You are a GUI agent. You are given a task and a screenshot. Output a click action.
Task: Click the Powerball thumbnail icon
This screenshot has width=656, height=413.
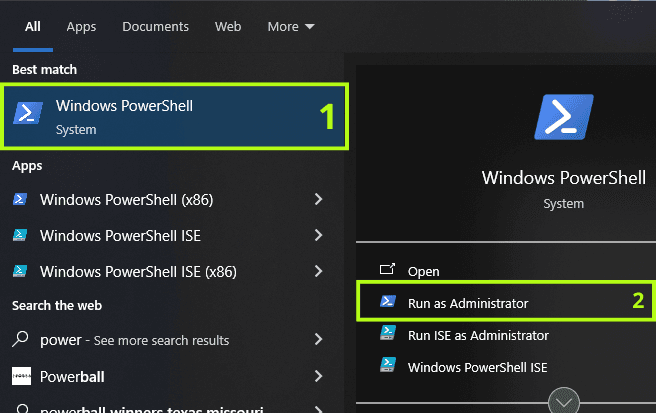pyautogui.click(x=21, y=376)
